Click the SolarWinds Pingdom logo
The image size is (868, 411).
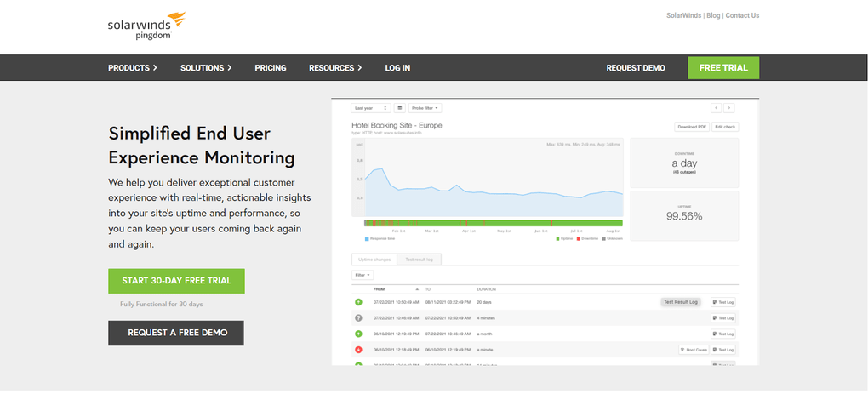(146, 26)
